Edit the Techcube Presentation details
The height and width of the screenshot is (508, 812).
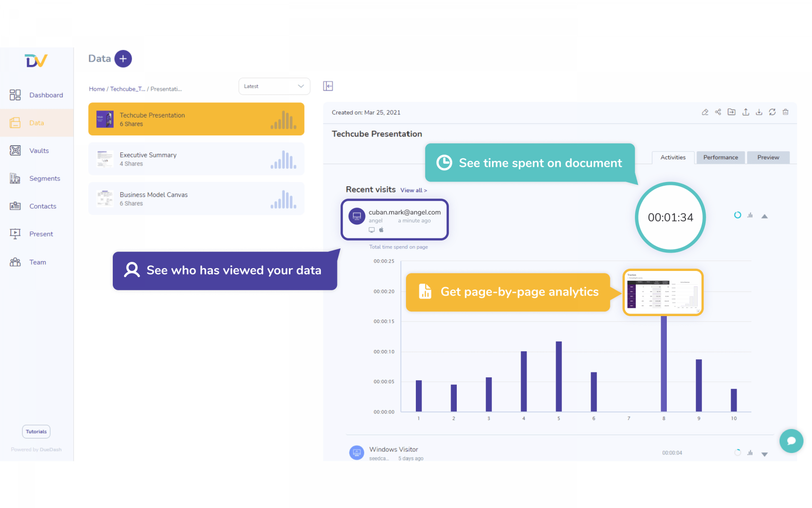click(x=705, y=112)
